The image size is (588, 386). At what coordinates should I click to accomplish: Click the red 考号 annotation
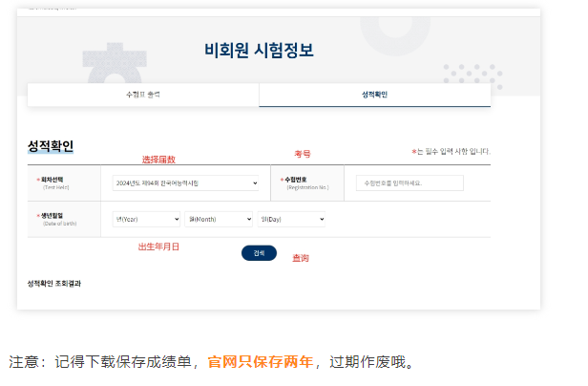point(302,153)
